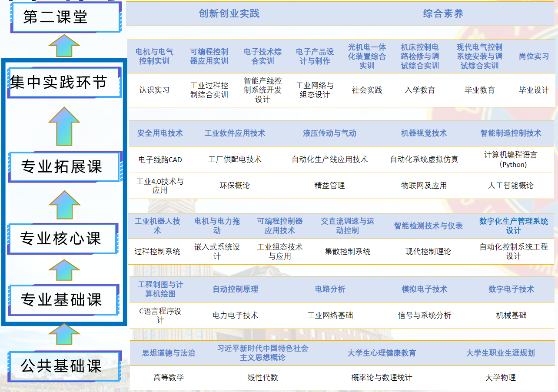Click 液压传动与气动 course
Viewport: 558px width, 392px height.
click(x=329, y=133)
